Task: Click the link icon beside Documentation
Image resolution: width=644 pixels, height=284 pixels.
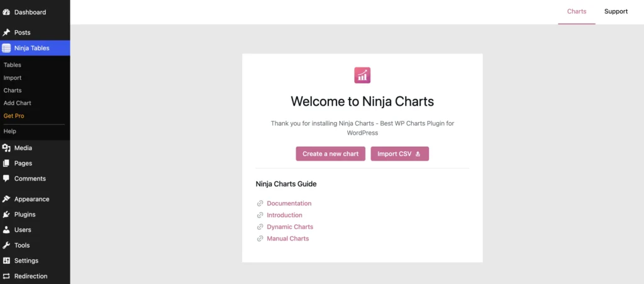Action: pos(260,203)
